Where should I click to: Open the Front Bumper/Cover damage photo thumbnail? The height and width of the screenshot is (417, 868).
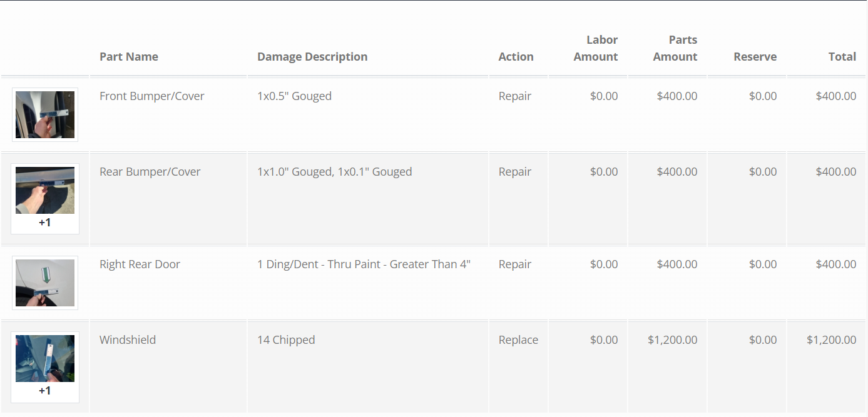pyautogui.click(x=45, y=115)
